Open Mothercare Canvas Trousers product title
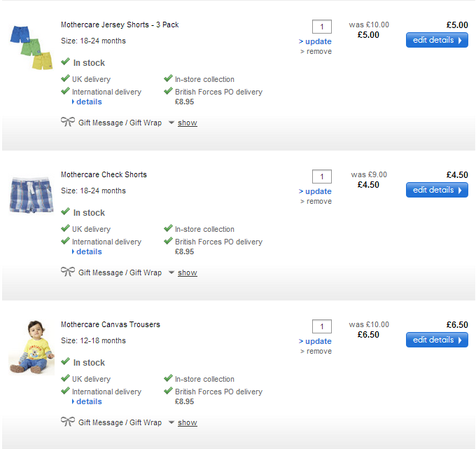Viewport: 476px width, 449px height. (111, 324)
